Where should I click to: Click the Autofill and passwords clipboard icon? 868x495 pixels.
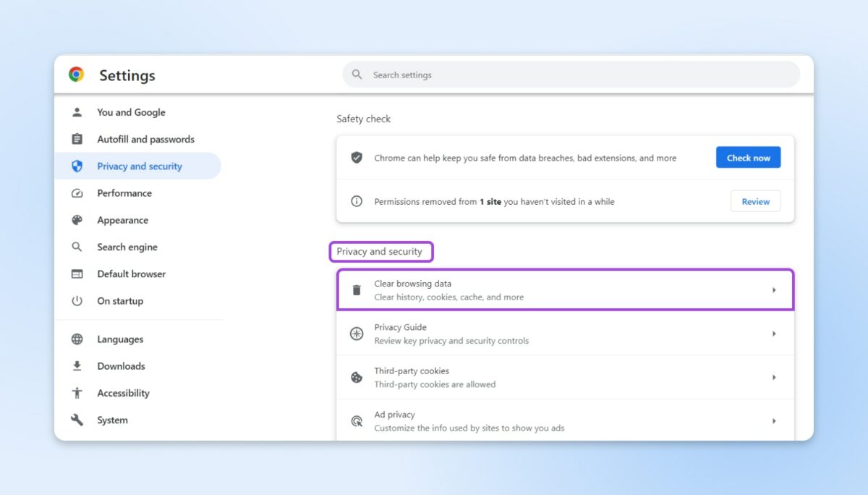coord(77,139)
